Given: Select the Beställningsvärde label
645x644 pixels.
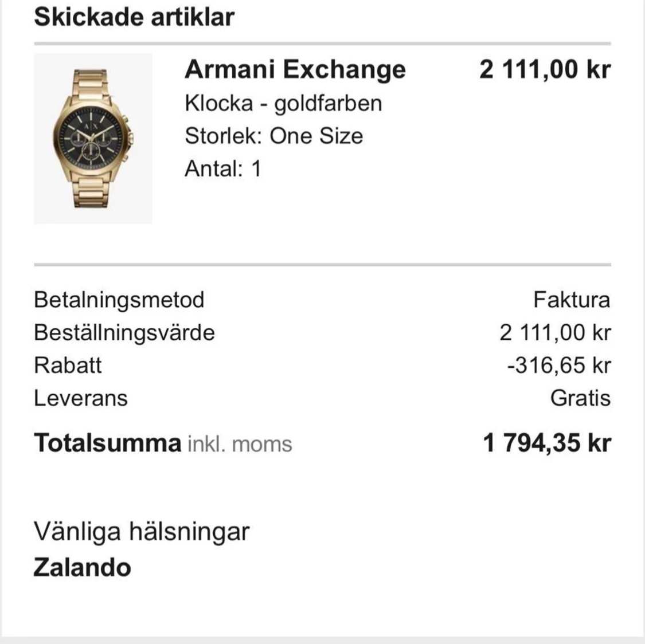Looking at the screenshot, I should tap(124, 332).
